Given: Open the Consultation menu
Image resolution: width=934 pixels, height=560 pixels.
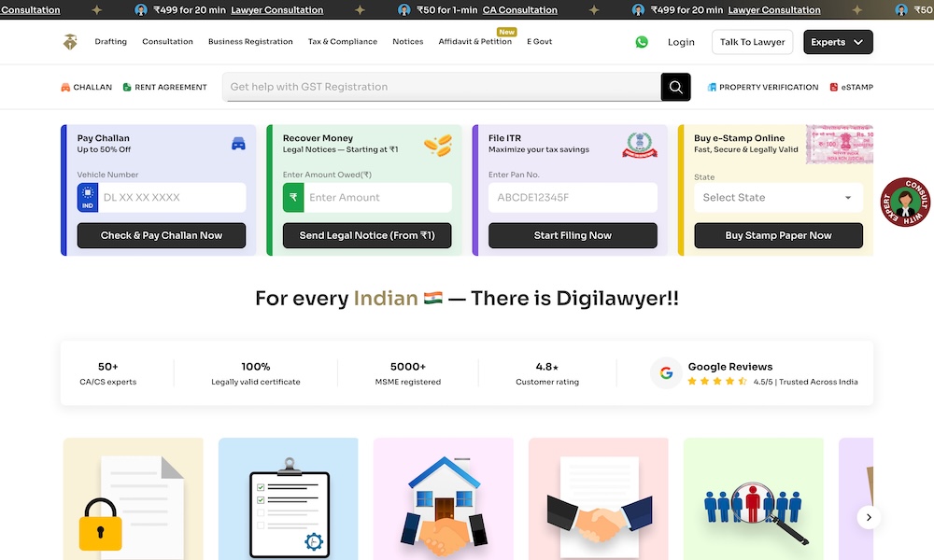Looking at the screenshot, I should (167, 42).
